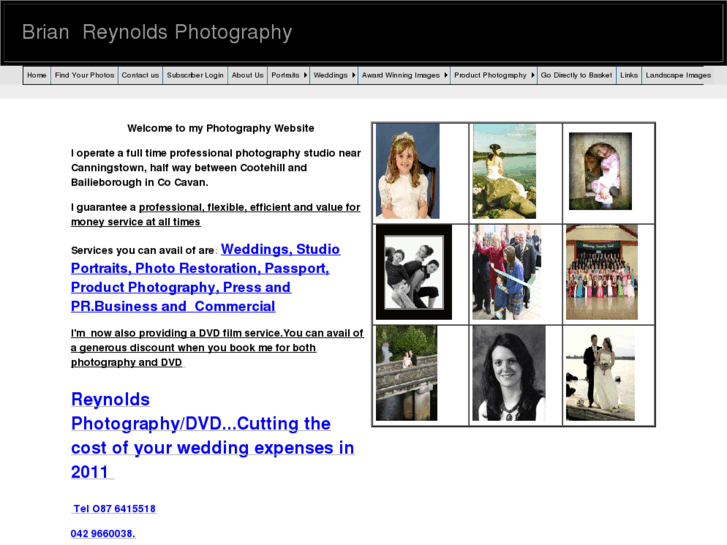Click the Tel 087 6415518 link
Image resolution: width=727 pixels, height=545 pixels.
pyautogui.click(x=115, y=509)
